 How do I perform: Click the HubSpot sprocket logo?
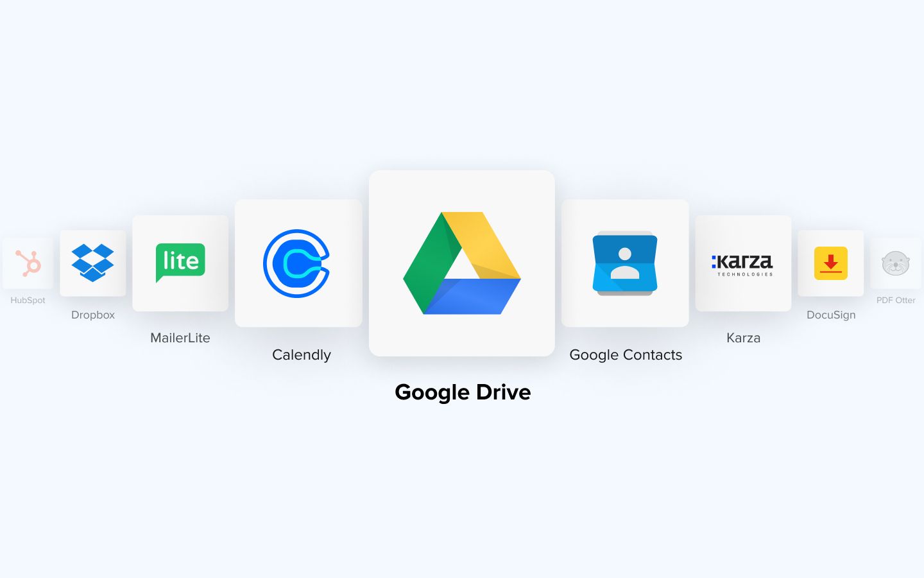28,263
